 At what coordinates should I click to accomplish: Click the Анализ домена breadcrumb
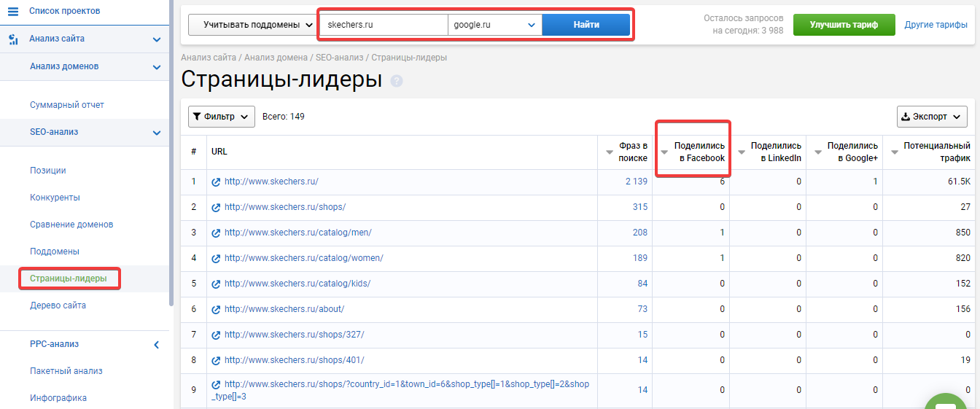[x=276, y=57]
